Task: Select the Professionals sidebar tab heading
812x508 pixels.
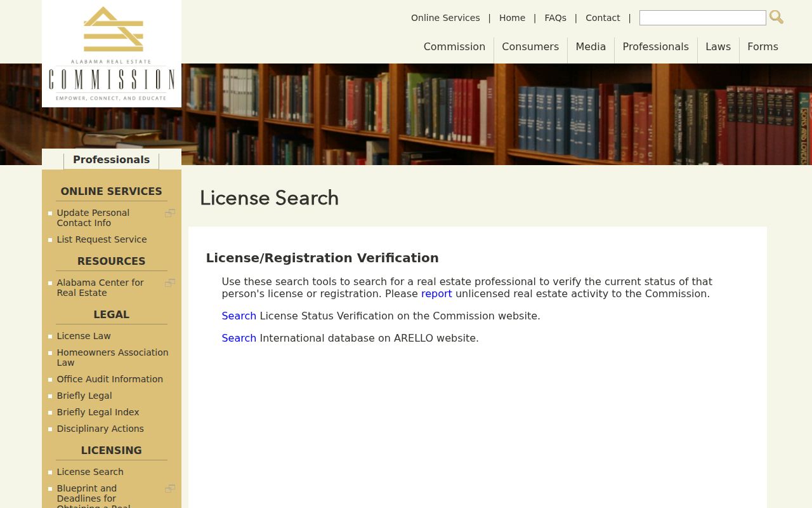Action: point(111,159)
